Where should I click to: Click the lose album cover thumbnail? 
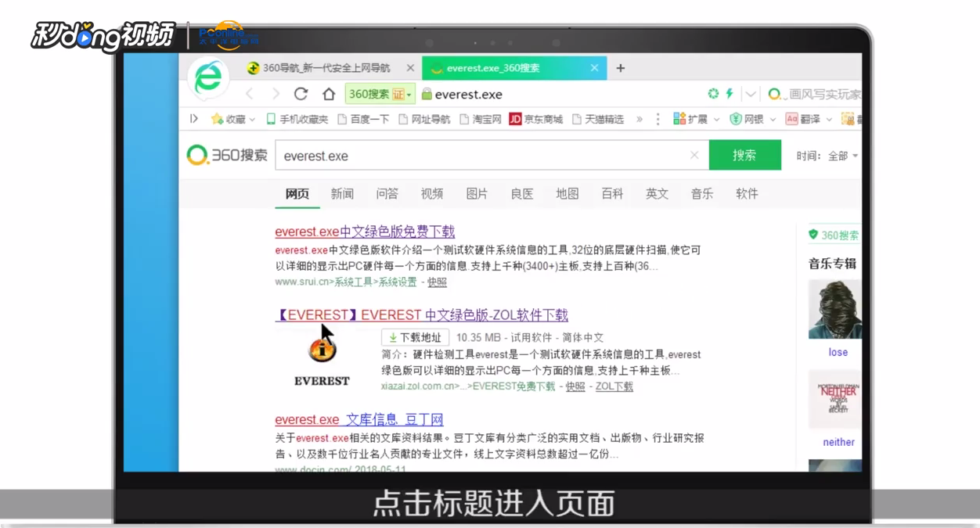835,309
